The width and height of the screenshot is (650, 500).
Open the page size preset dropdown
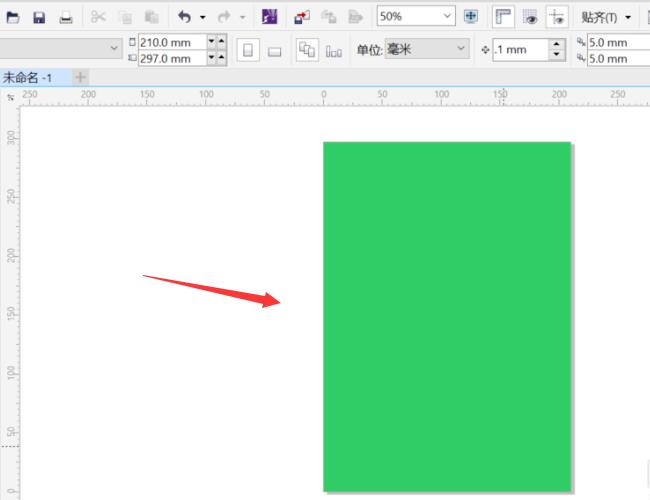click(x=61, y=49)
